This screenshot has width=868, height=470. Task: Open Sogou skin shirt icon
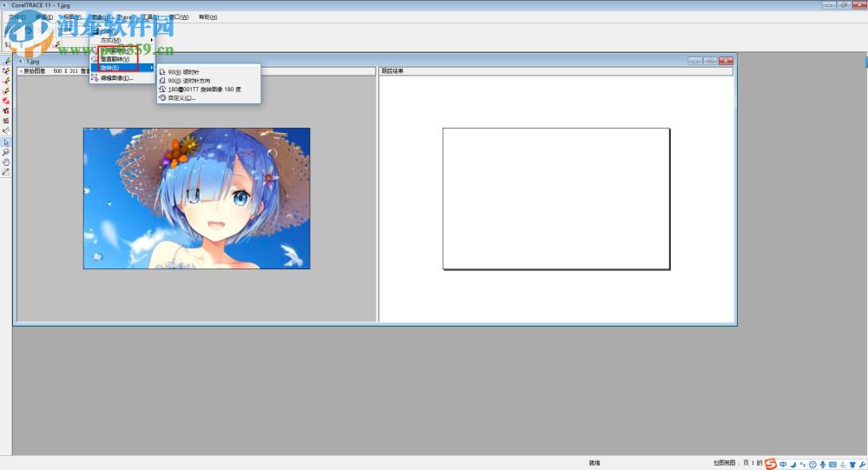click(x=852, y=465)
